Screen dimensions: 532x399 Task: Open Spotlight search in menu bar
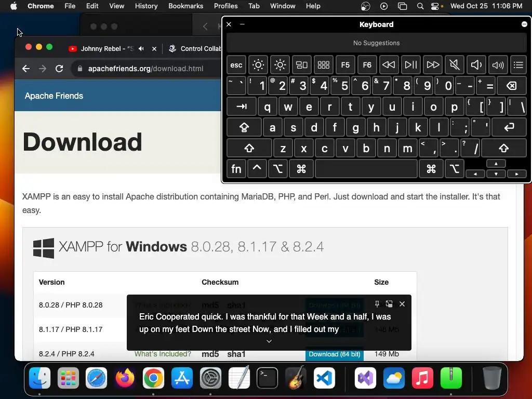[420, 6]
